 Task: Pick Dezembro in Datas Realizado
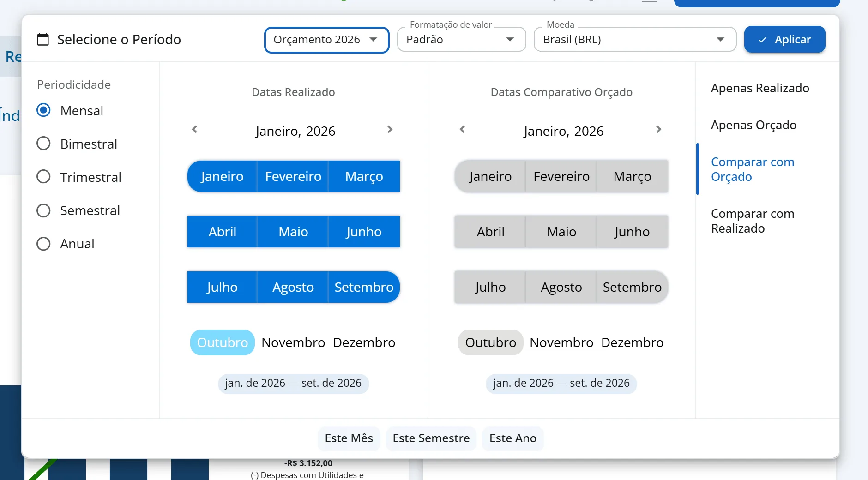tap(364, 342)
